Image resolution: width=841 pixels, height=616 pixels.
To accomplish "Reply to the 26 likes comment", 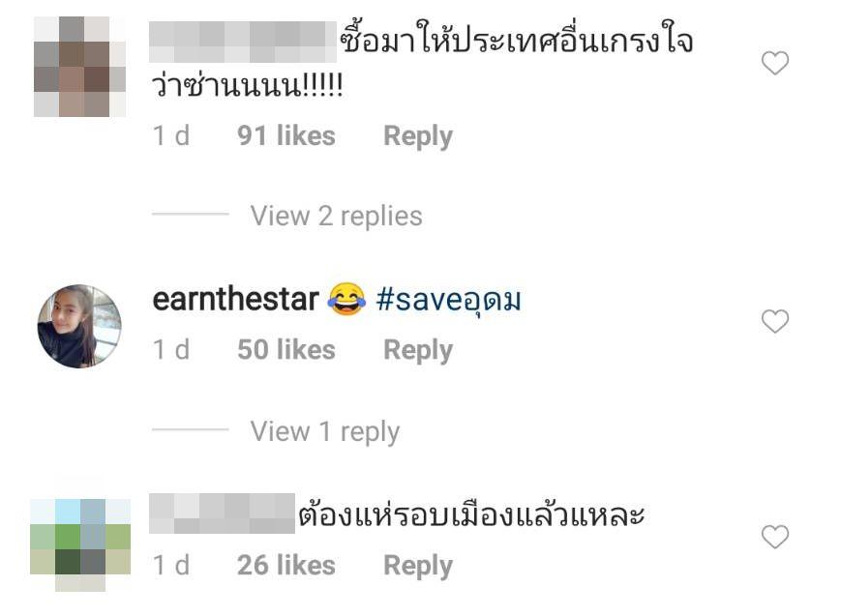I will 418,566.
